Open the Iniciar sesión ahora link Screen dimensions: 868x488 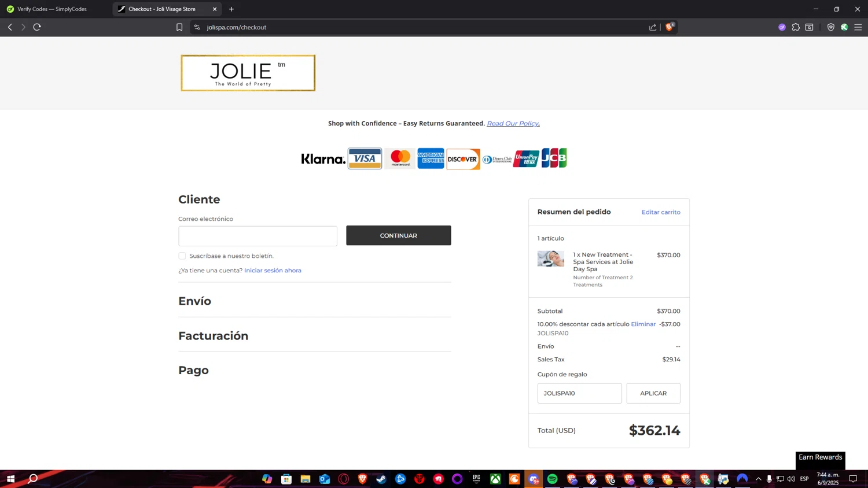[273, 271]
